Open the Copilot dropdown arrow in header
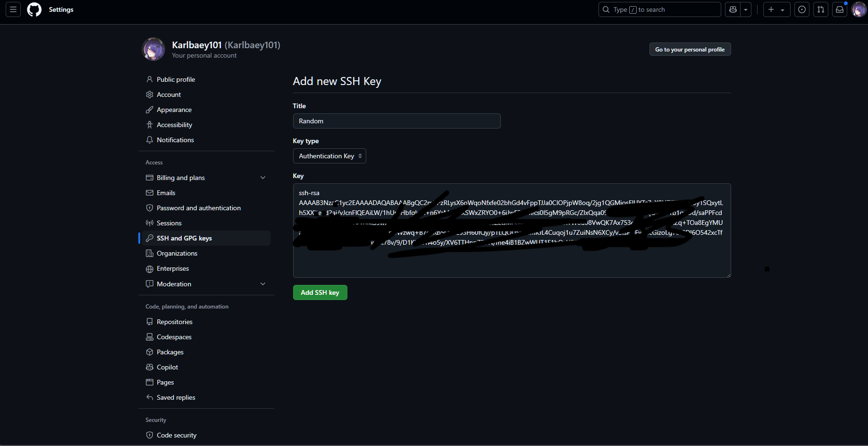Viewport: 868px width, 446px height. pos(746,9)
